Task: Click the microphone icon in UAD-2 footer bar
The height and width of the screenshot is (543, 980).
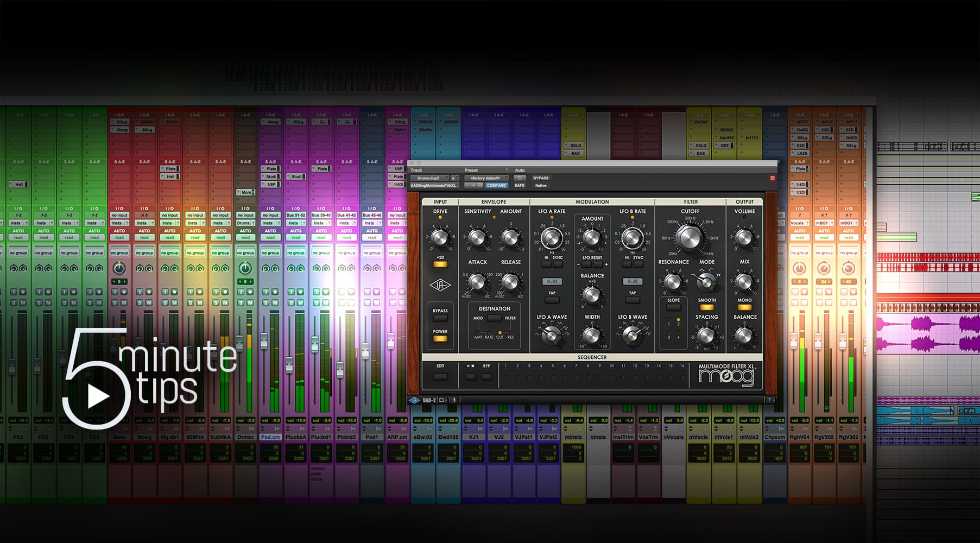Action: click(x=454, y=400)
